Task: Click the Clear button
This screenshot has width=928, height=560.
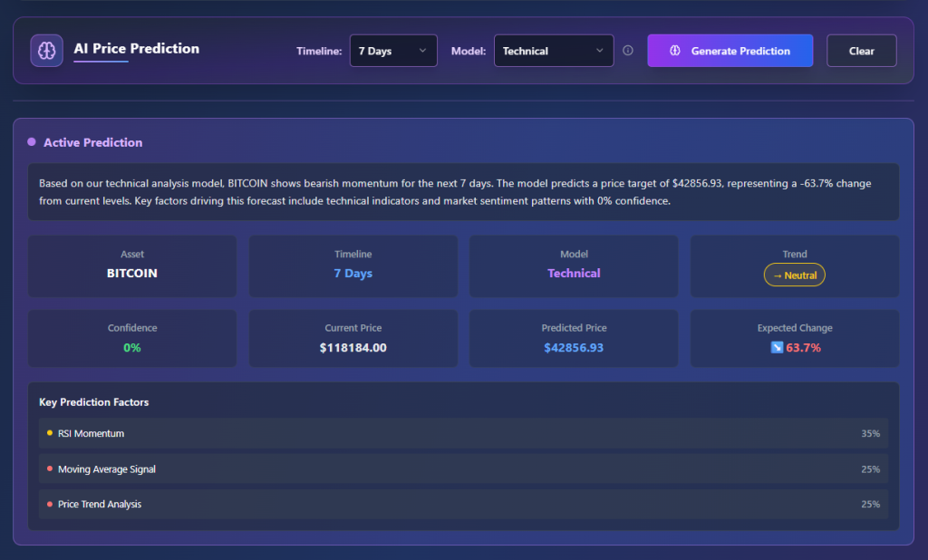Action: point(861,51)
